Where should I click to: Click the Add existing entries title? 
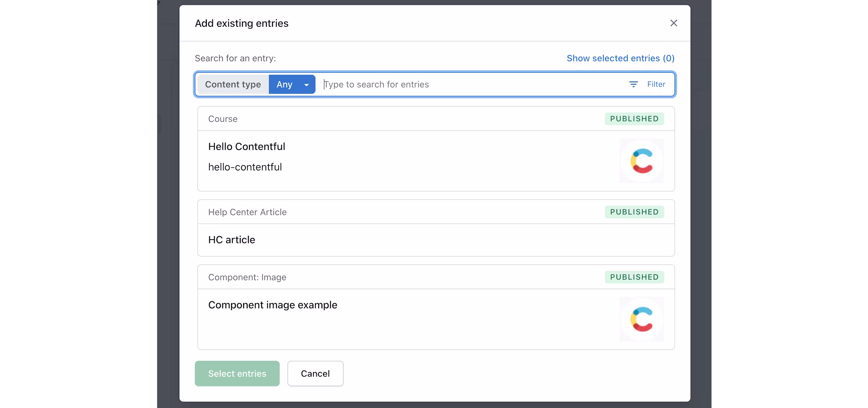[241, 23]
